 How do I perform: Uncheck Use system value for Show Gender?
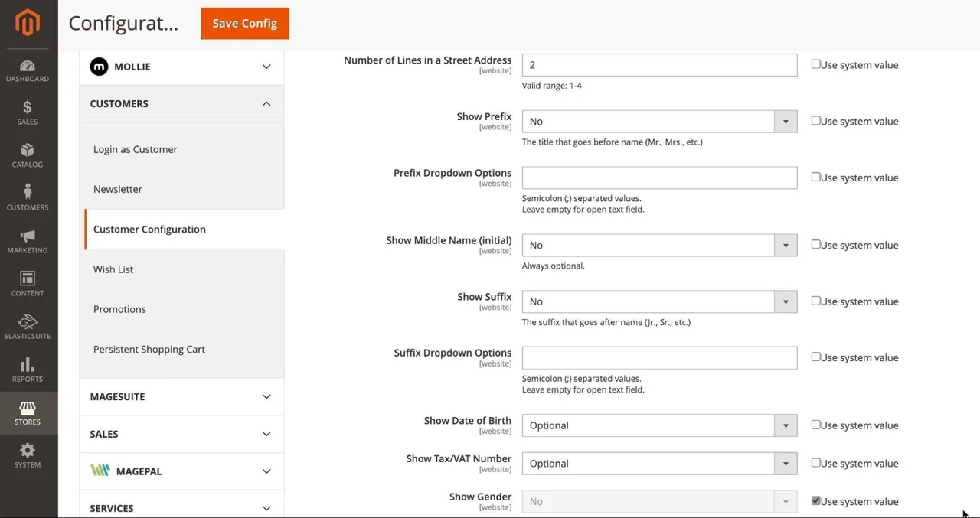(816, 501)
